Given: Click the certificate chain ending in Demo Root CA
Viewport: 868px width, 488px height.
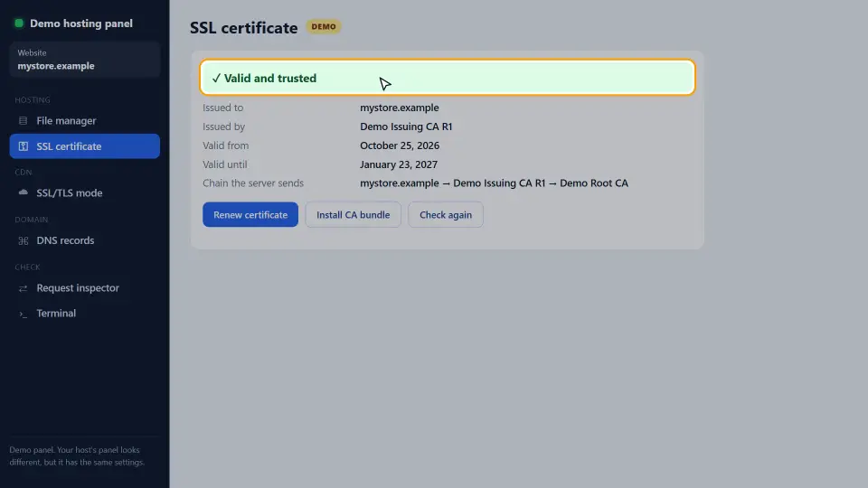Looking at the screenshot, I should (x=494, y=183).
